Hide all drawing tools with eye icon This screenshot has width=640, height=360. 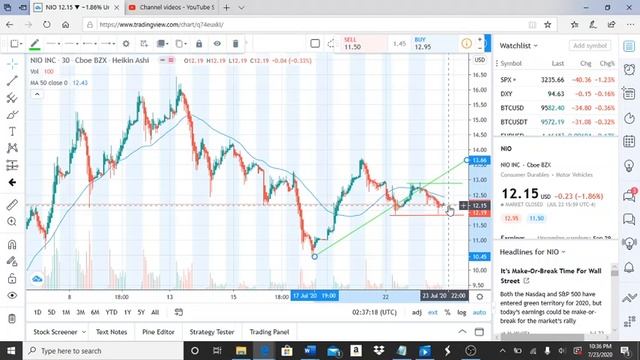click(x=12, y=296)
